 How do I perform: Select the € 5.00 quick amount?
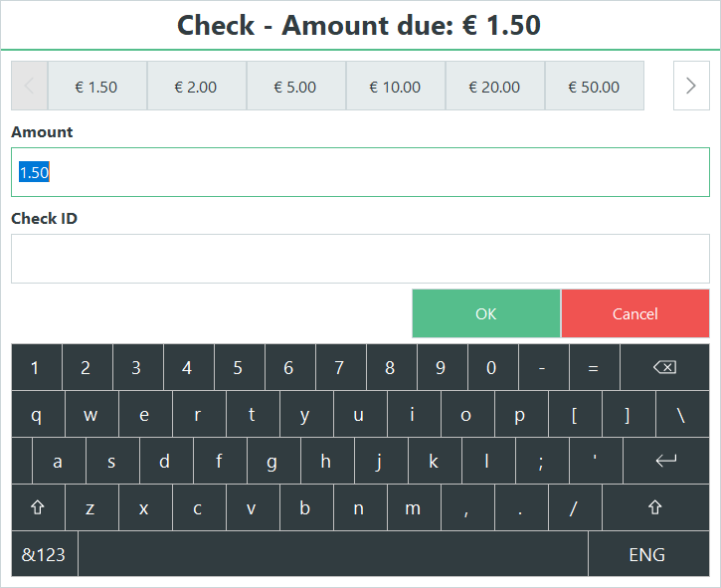pyautogui.click(x=295, y=86)
